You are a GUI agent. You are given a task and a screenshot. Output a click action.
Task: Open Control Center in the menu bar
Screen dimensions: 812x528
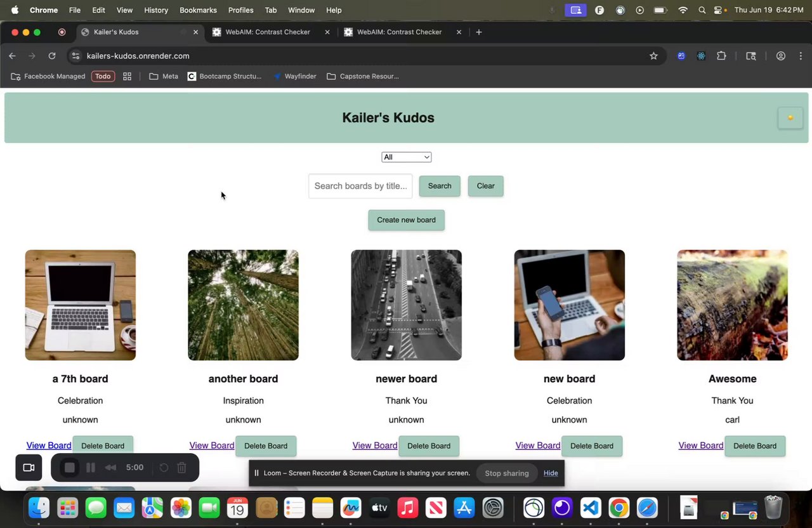point(719,10)
